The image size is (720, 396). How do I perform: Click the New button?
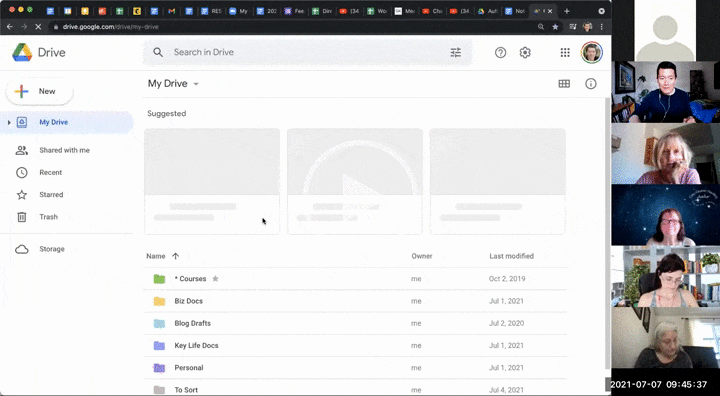coord(39,91)
